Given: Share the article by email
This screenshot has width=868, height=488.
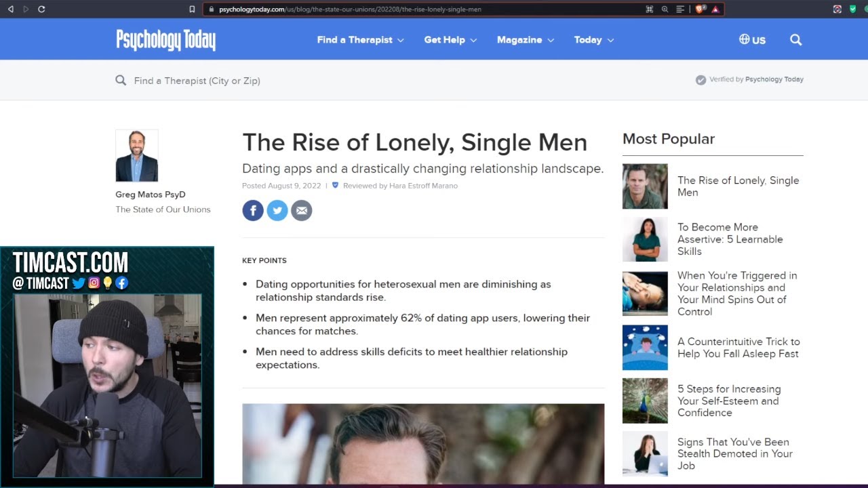Looking at the screenshot, I should click(302, 211).
